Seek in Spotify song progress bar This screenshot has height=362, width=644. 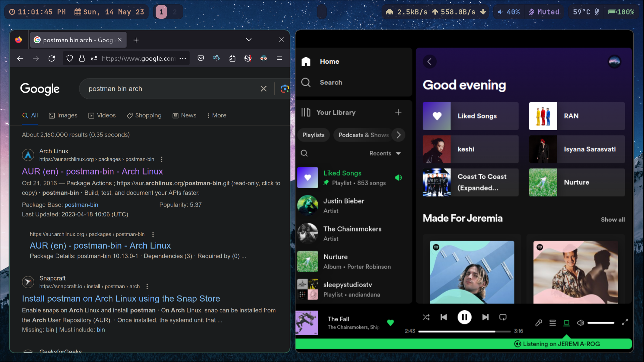pyautogui.click(x=464, y=331)
